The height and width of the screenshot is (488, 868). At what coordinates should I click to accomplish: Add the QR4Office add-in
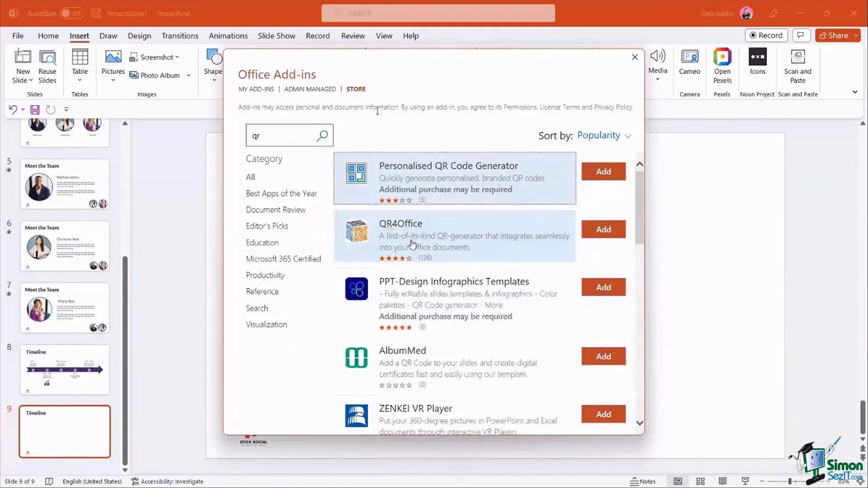pyautogui.click(x=604, y=230)
